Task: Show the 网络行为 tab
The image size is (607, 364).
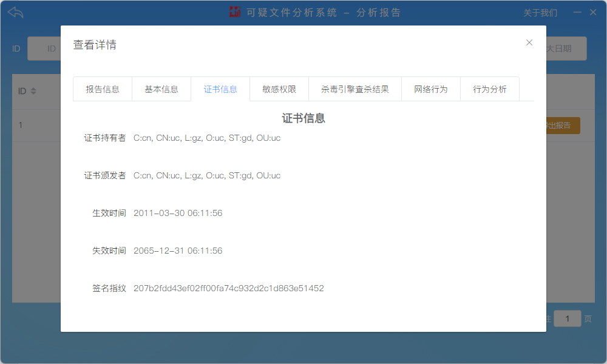Action: coord(431,89)
